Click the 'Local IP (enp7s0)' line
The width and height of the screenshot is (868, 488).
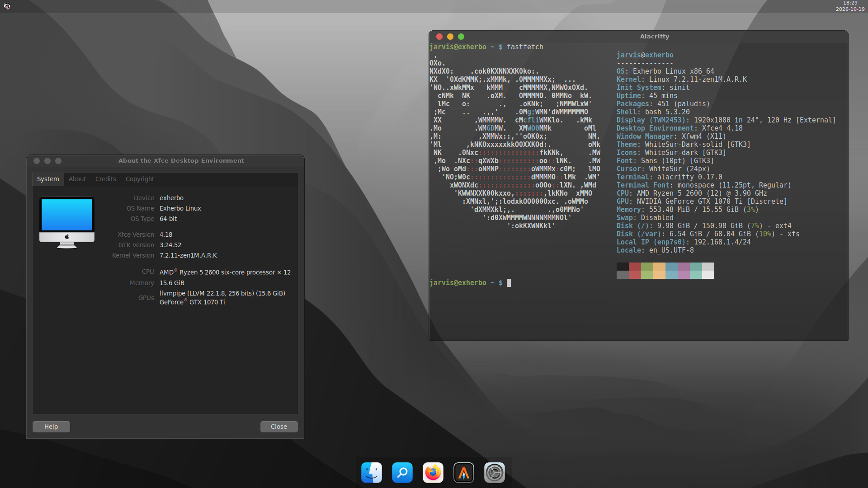[684, 242]
